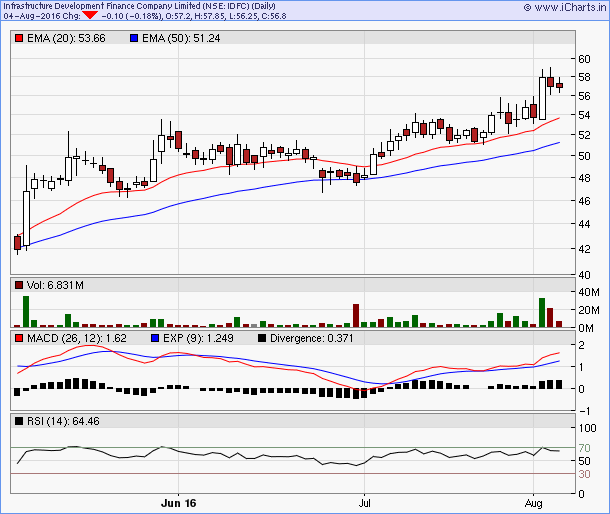Click the dark red Vol legend swatch
The width and height of the screenshot is (610, 514).
[19, 285]
